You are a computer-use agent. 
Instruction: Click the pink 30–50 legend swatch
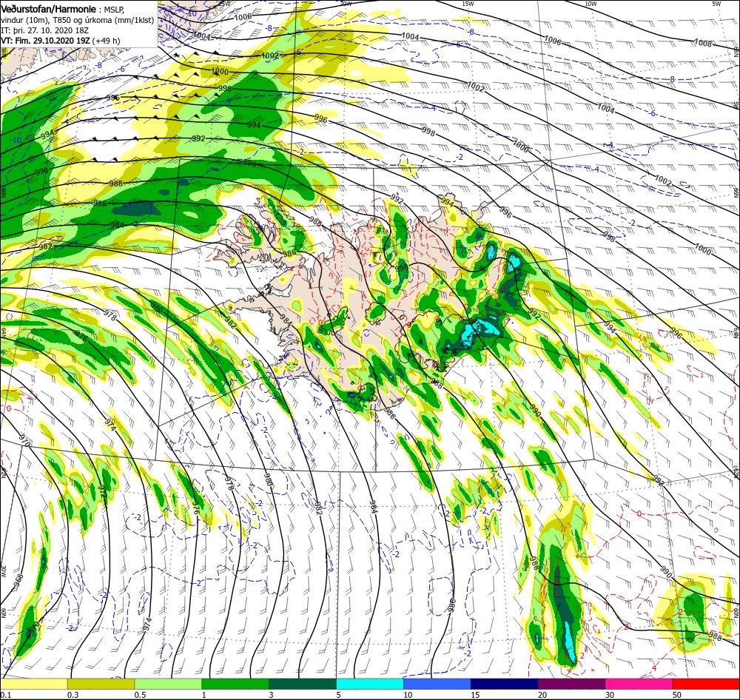point(639,684)
